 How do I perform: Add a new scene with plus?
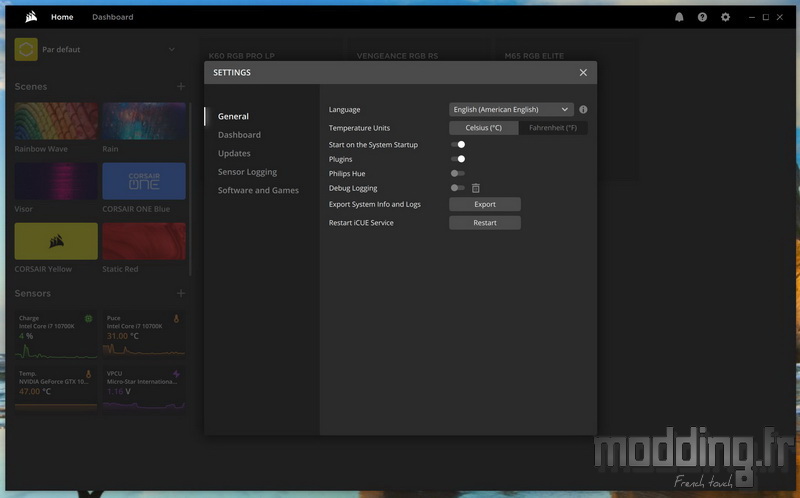coord(181,86)
